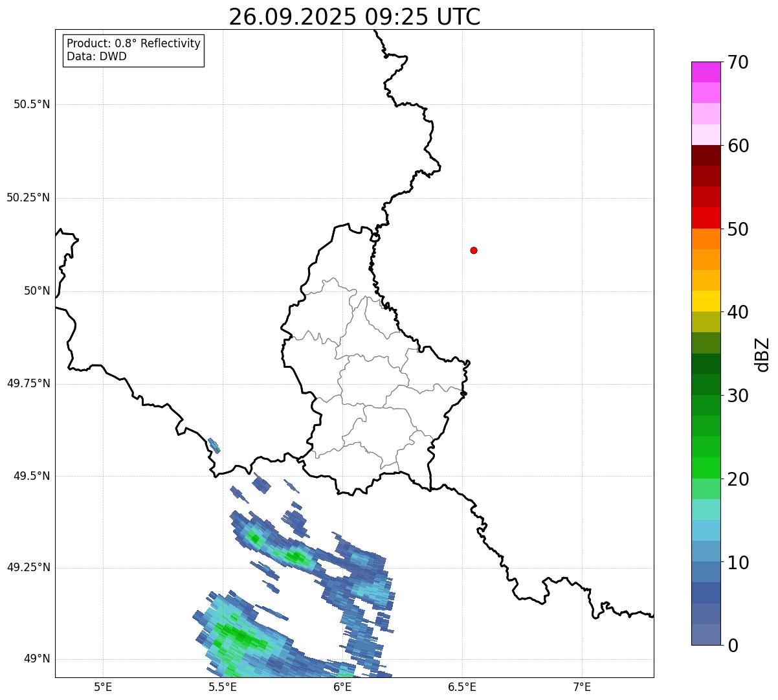This screenshot has height=700, width=778.
Task: Click the 'Data: DWD' text
Action: pyautogui.click(x=96, y=56)
